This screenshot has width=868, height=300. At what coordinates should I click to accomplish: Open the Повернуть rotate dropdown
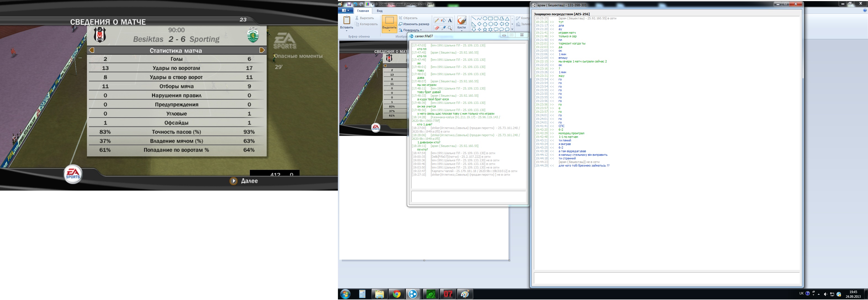pyautogui.click(x=410, y=30)
